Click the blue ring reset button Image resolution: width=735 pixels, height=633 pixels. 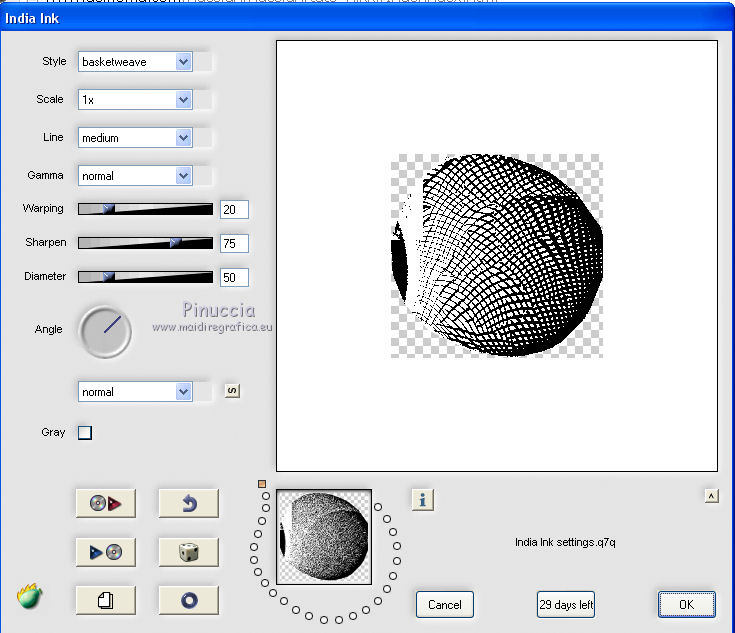(x=189, y=600)
